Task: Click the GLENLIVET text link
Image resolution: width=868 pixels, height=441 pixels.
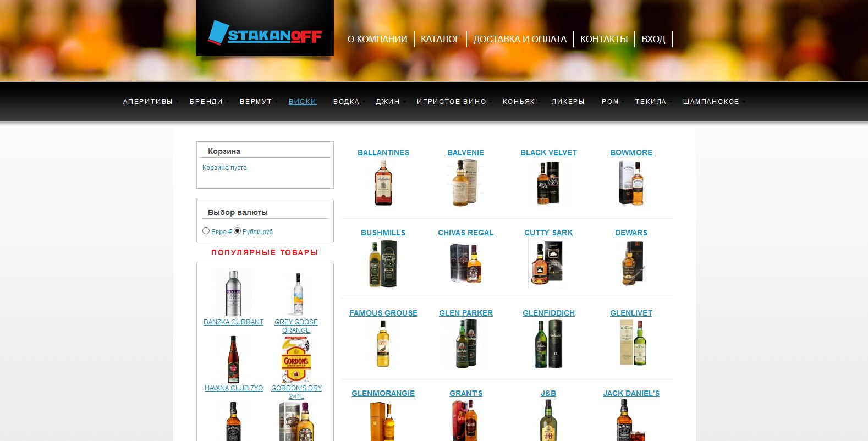Action: click(631, 313)
